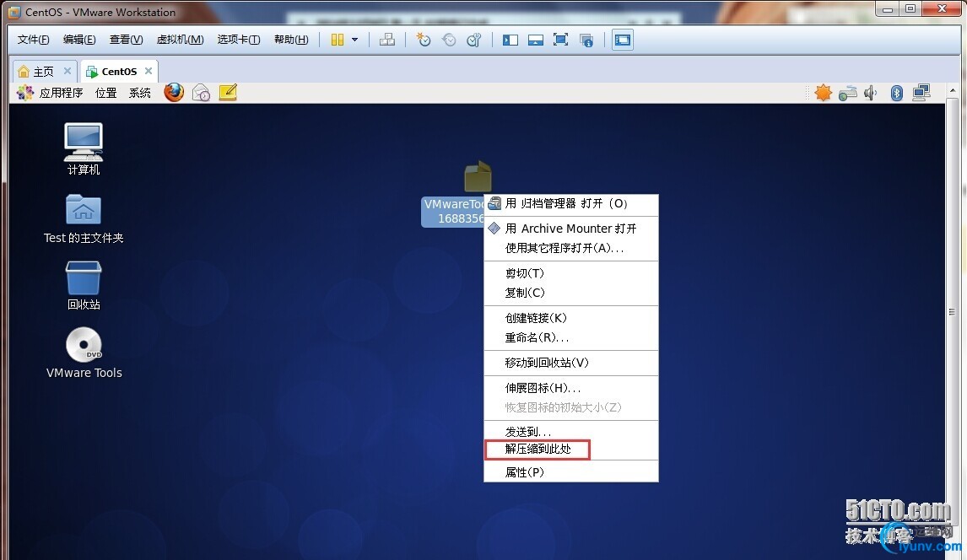
Task: Click the notes editor icon in the panel
Action: click(228, 93)
